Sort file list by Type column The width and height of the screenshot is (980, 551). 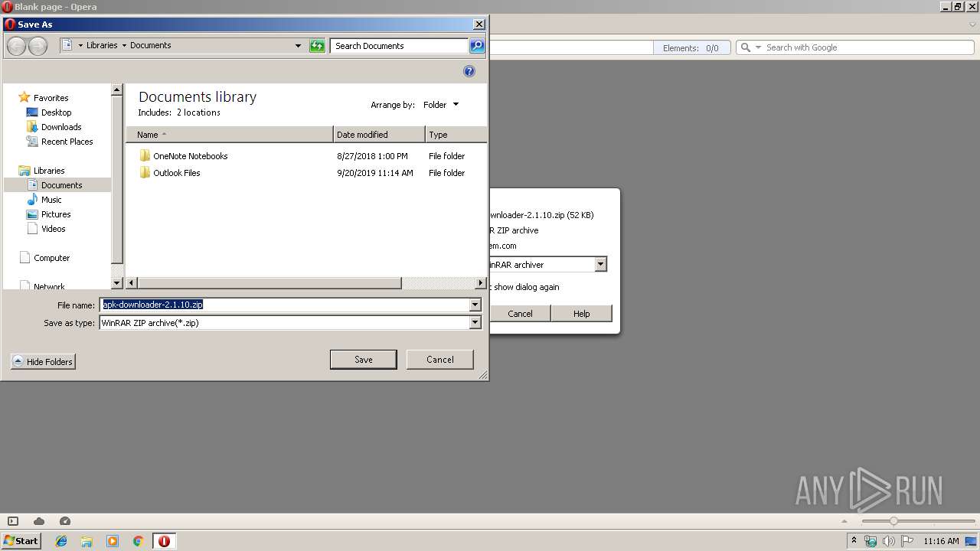click(x=456, y=135)
